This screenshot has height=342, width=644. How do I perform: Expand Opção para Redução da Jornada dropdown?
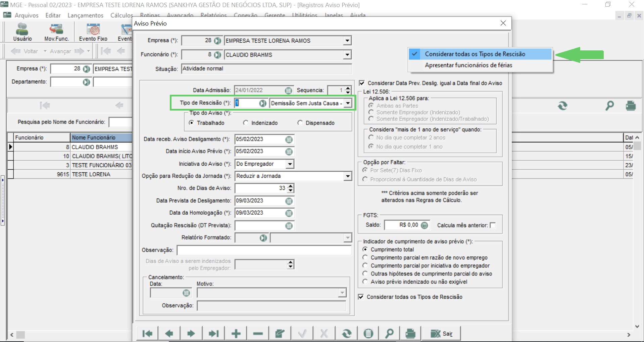coord(348,176)
